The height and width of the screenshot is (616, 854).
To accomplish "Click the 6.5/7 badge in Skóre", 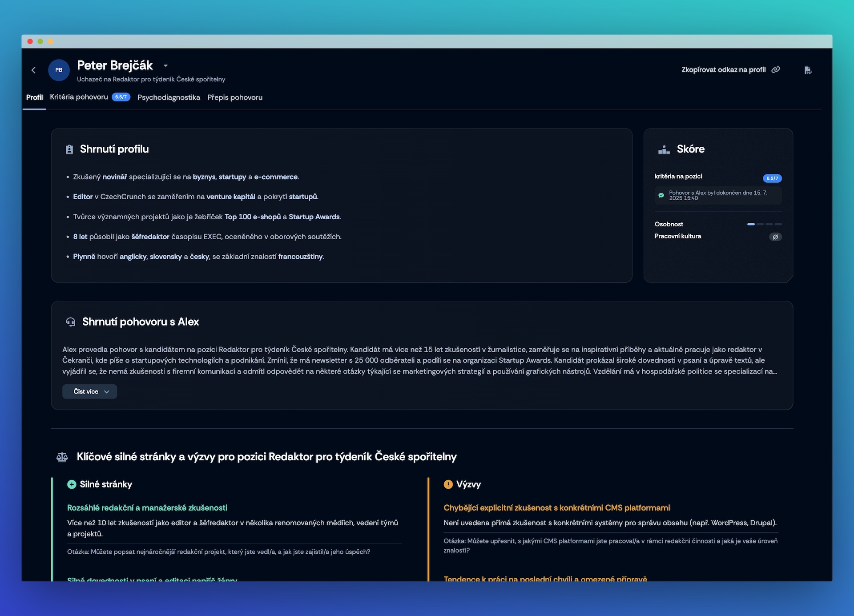I will click(x=772, y=178).
